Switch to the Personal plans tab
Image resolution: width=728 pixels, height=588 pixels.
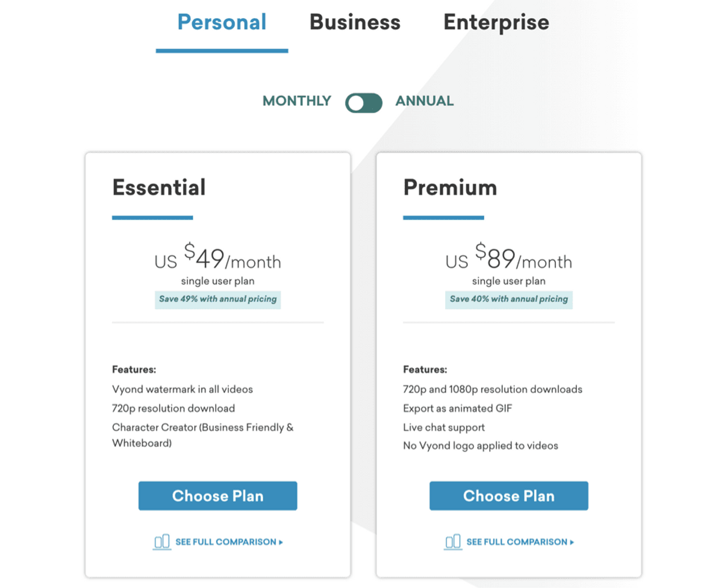click(222, 22)
